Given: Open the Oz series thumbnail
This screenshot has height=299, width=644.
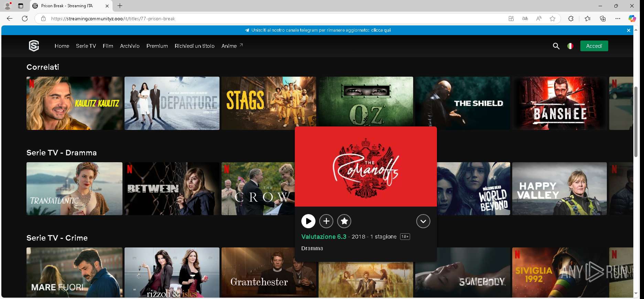Looking at the screenshot, I should [366, 101].
